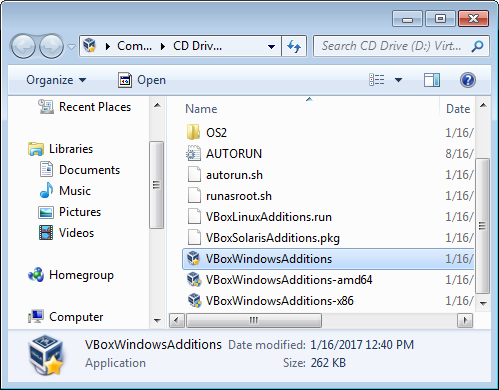Viewport: 499px width, 390px height.
Task: Open the recent pages dropdown arrow
Action: click(x=71, y=47)
